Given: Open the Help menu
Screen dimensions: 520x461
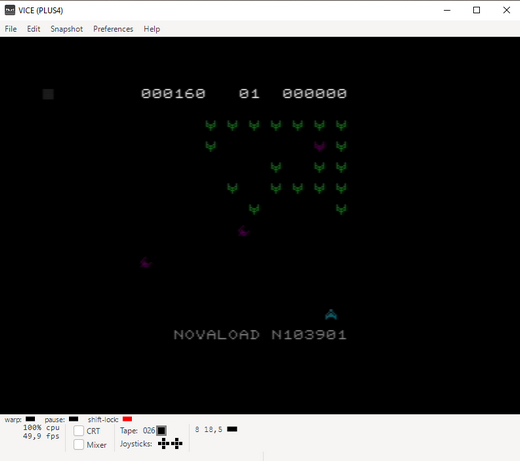Looking at the screenshot, I should click(152, 29).
